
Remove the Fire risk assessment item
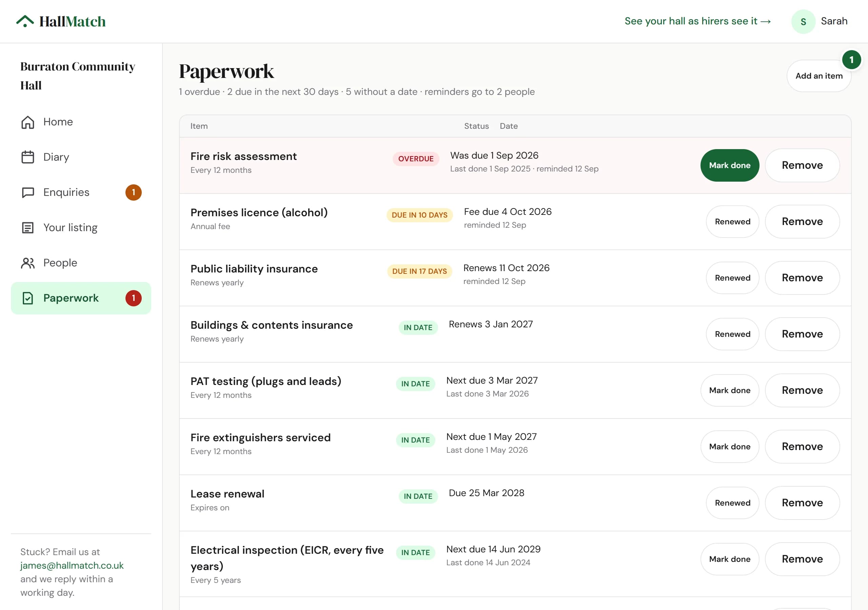tap(802, 165)
